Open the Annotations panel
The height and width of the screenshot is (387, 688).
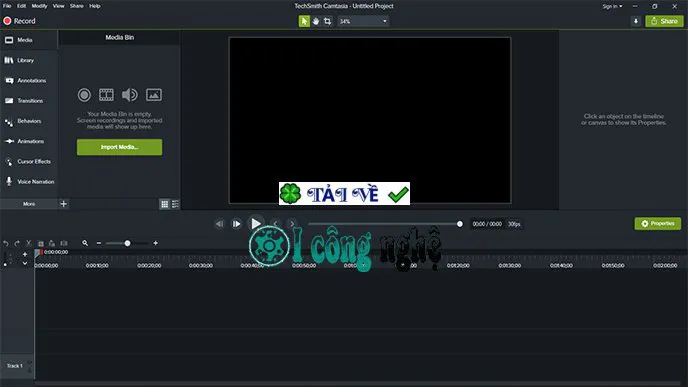(x=29, y=80)
